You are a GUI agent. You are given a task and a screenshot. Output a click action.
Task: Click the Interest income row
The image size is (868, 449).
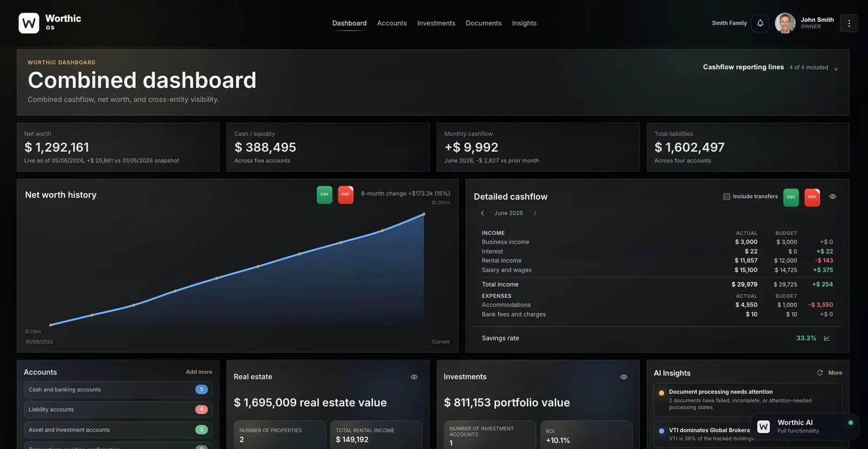click(658, 251)
